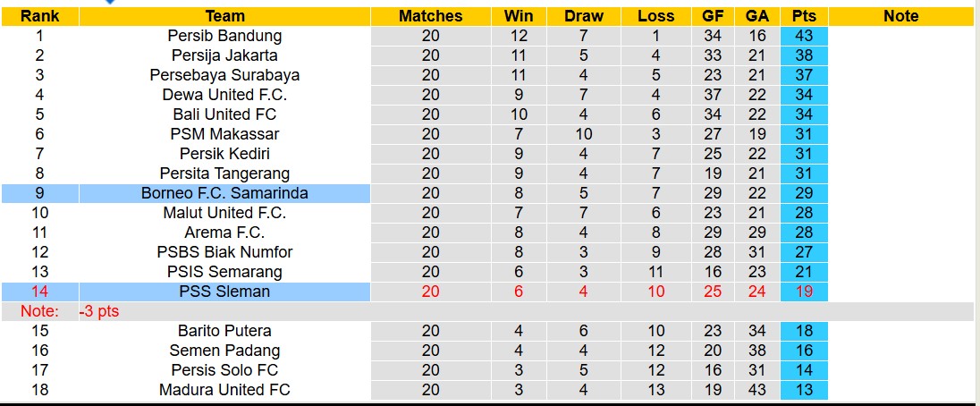Open Persija Jakarta team page

coord(224,55)
